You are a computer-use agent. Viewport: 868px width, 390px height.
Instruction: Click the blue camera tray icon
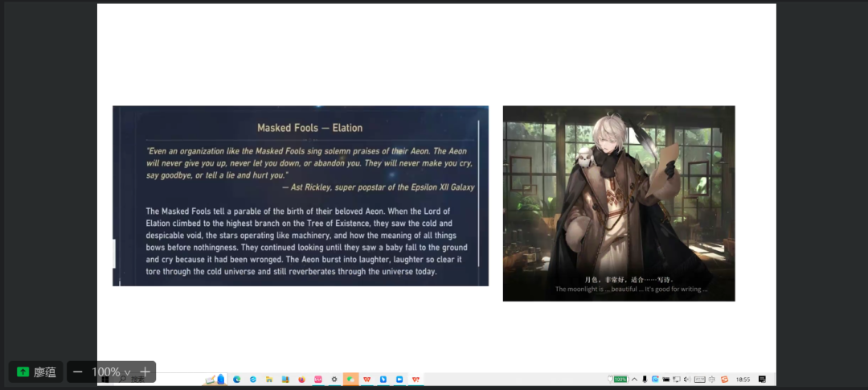pyautogui.click(x=656, y=380)
